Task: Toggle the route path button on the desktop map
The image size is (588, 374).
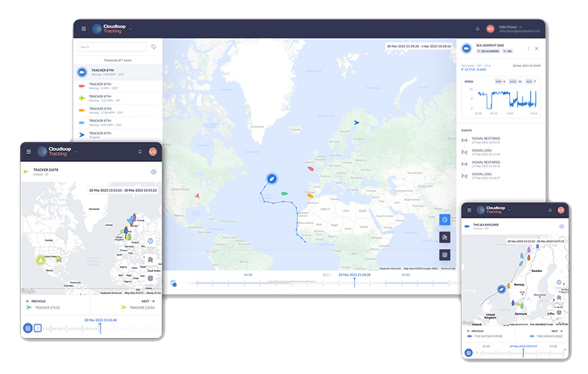Action: click(x=445, y=237)
